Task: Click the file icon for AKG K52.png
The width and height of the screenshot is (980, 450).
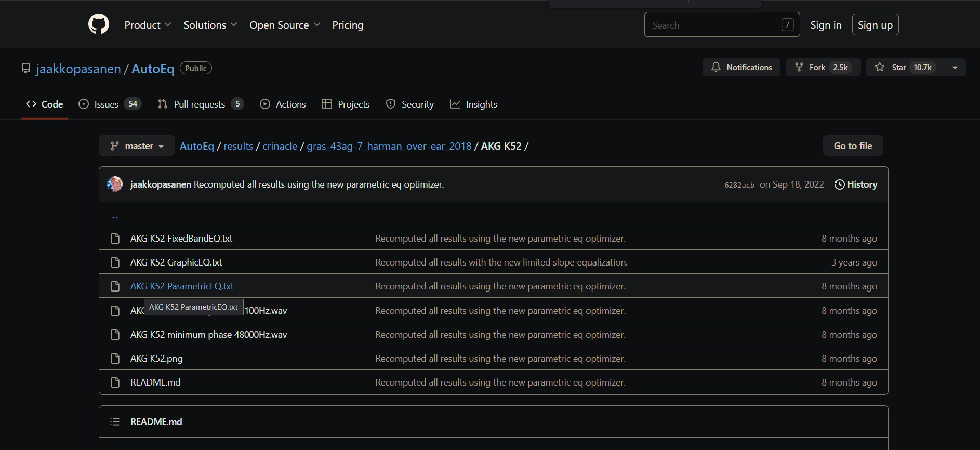Action: click(x=115, y=359)
